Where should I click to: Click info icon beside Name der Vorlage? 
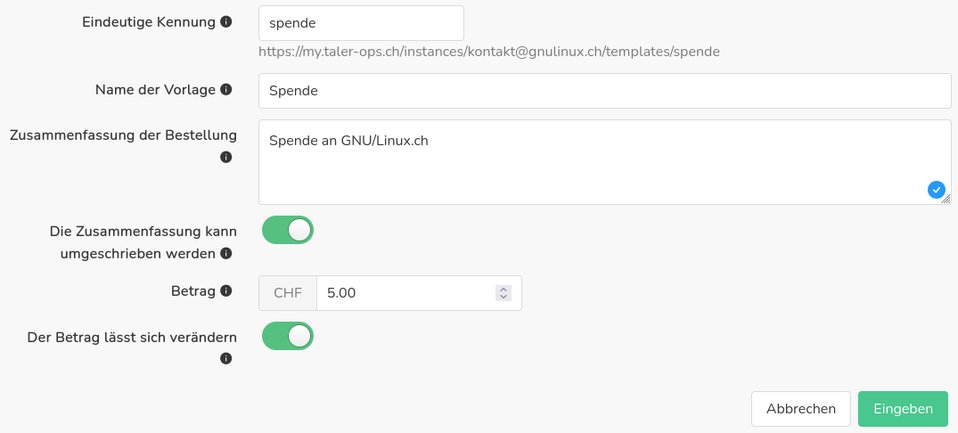coord(226,90)
